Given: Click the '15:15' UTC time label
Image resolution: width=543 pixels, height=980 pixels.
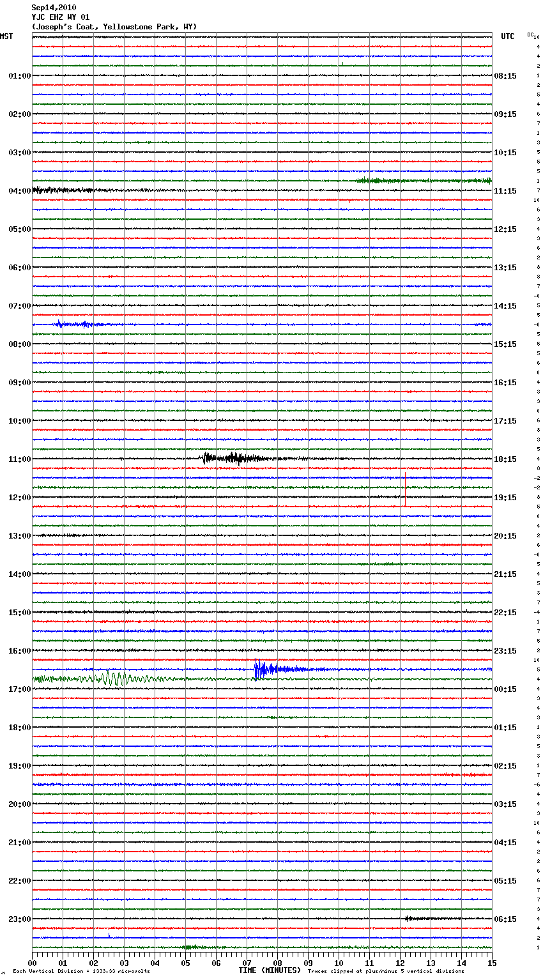Looking at the screenshot, I should coord(505,344).
